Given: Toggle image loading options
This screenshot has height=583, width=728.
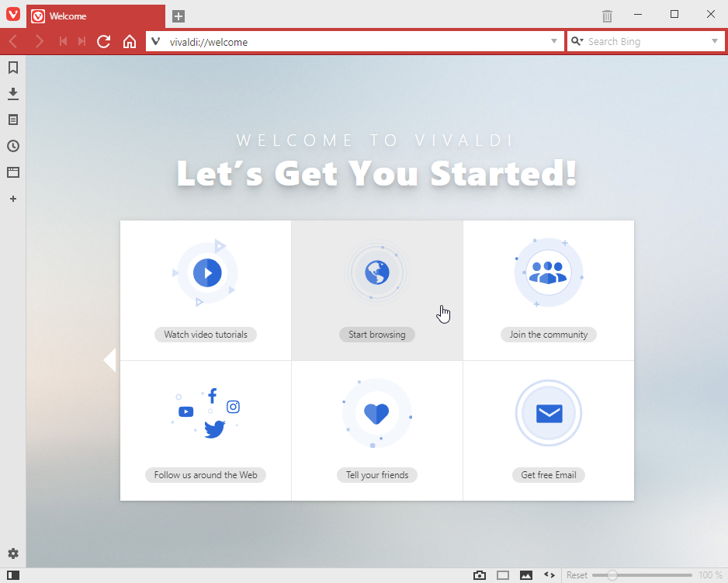Looking at the screenshot, I should click(526, 575).
